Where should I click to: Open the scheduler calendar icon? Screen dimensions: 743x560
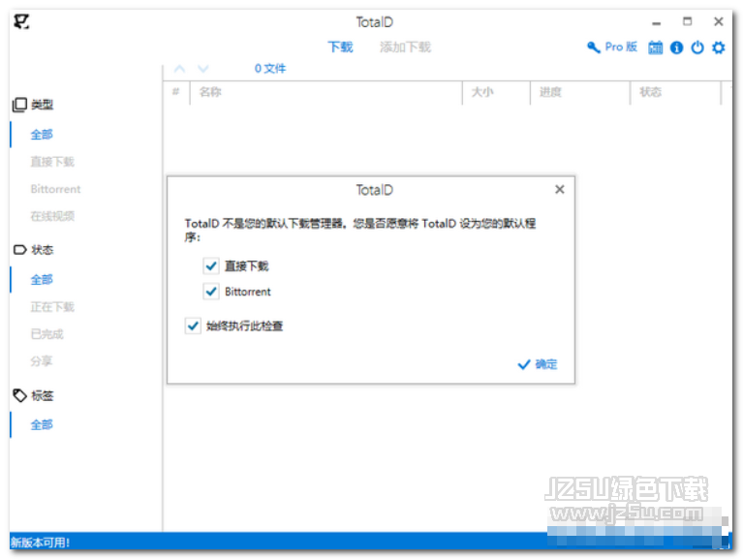(x=656, y=47)
